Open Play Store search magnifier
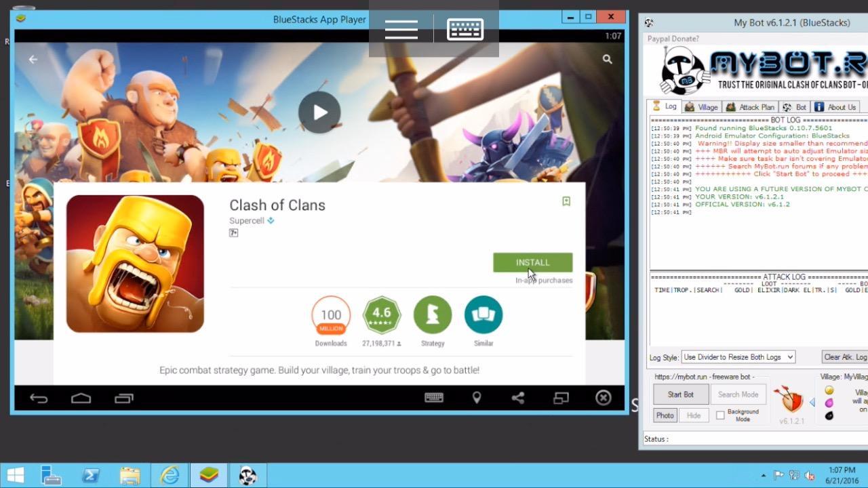 607,60
